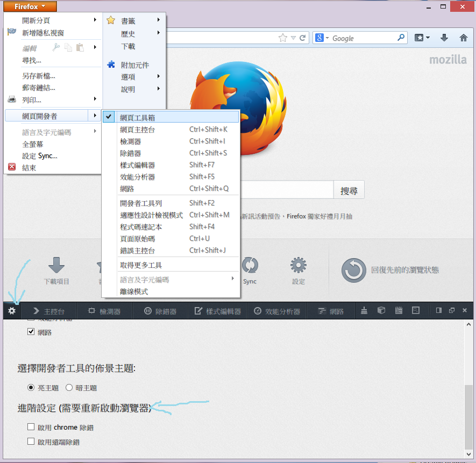476x463 pixels.
Task: Select the 暗主題 radio button
Action: [x=69, y=388]
